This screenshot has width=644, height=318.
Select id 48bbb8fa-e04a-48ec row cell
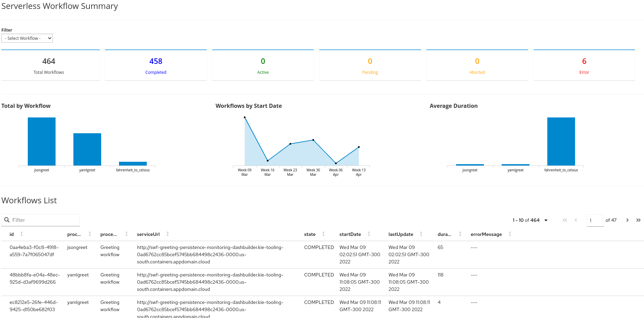point(35,279)
